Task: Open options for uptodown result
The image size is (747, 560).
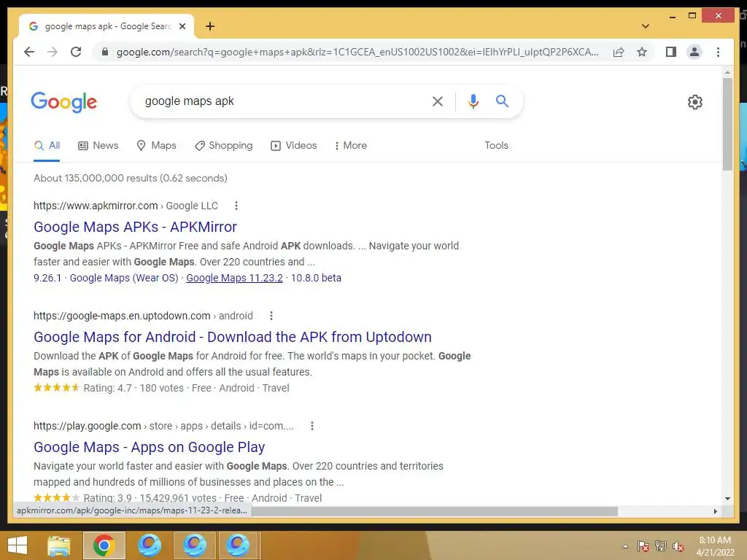Action: 271,316
